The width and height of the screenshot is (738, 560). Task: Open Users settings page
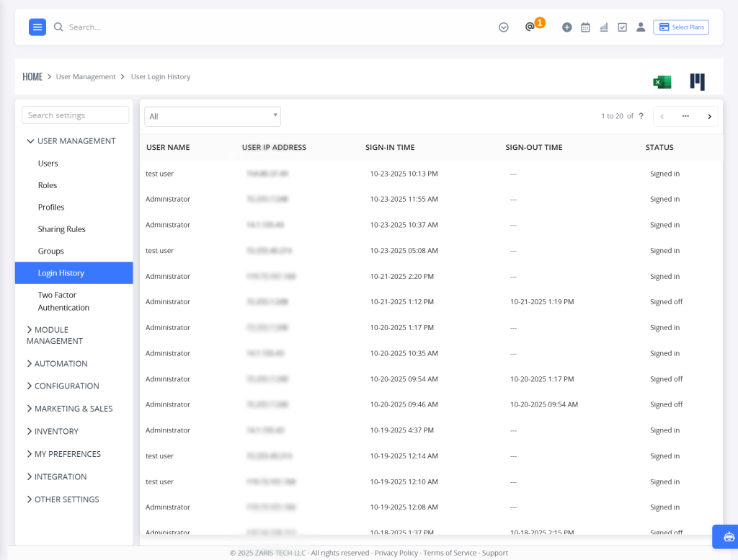(x=48, y=164)
